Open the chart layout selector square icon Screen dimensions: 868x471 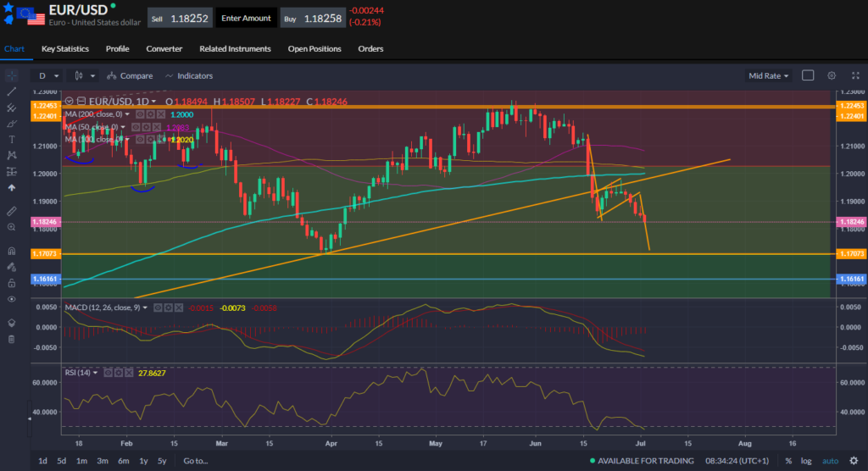coord(808,75)
